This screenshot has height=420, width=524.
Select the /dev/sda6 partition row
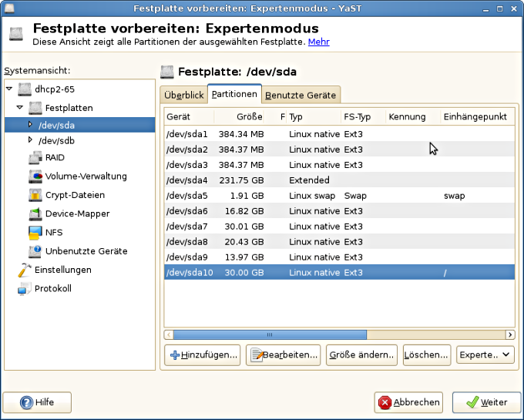click(x=339, y=211)
